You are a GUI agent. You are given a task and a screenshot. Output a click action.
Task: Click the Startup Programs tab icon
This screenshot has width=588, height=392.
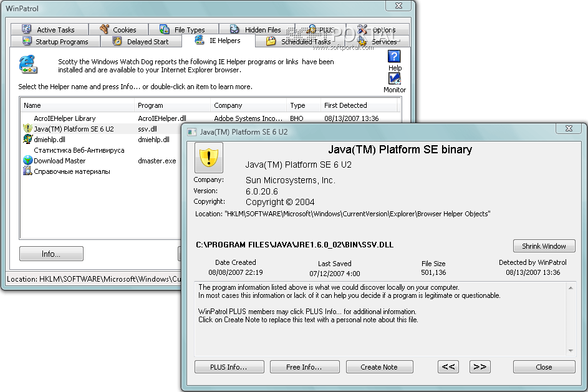tap(27, 41)
